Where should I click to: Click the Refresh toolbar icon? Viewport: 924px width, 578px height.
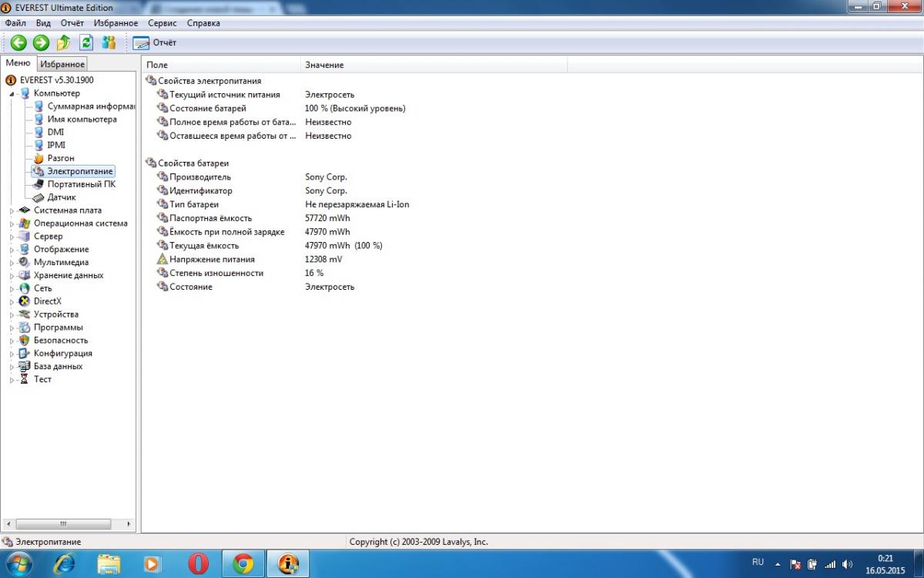pos(86,43)
